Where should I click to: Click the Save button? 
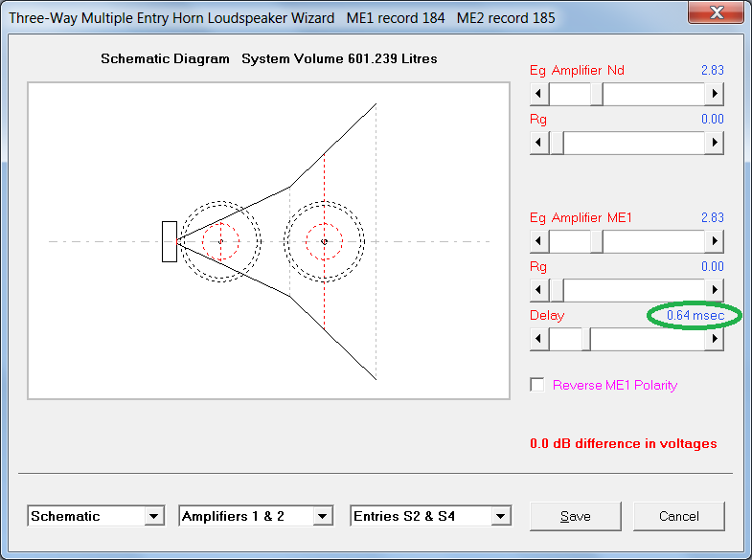click(x=576, y=516)
